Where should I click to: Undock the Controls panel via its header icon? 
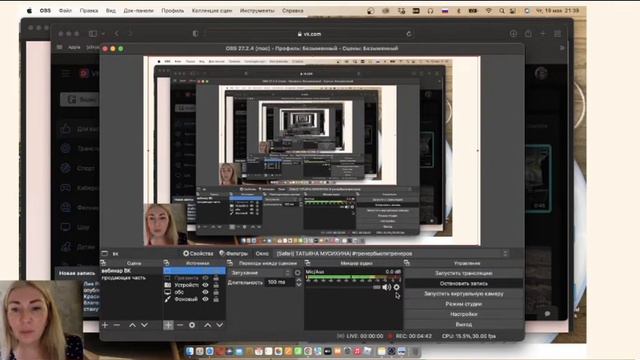pyautogui.click(x=407, y=263)
